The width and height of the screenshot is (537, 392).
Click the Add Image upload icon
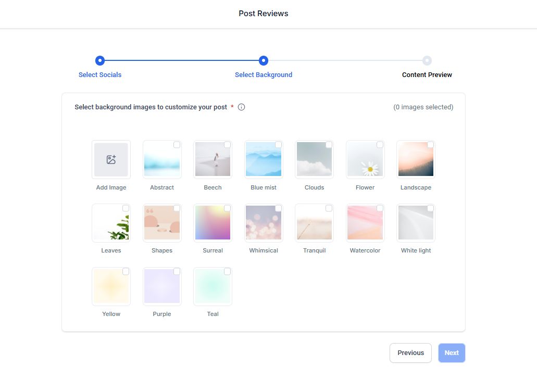[x=111, y=159]
